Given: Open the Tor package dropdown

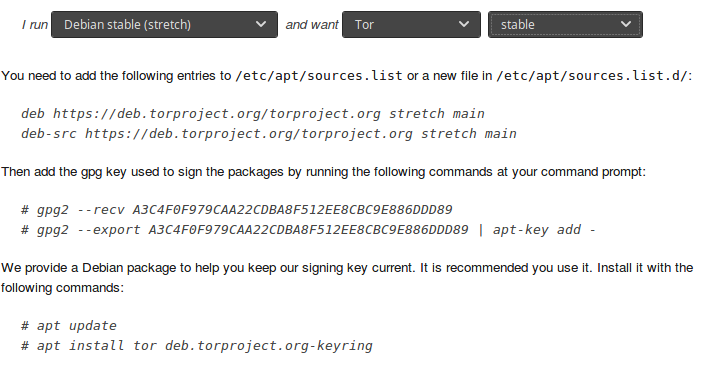Looking at the screenshot, I should pos(411,24).
